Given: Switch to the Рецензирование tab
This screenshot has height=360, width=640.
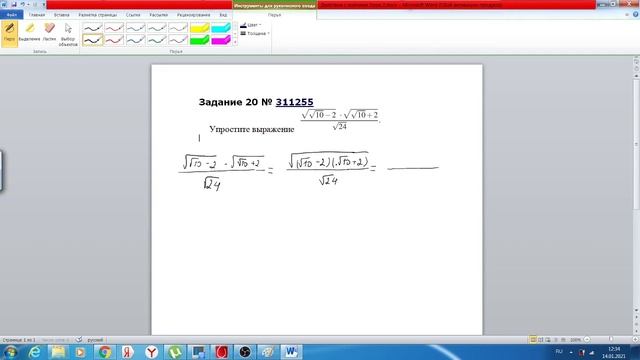Looking at the screenshot, I should click(x=193, y=15).
